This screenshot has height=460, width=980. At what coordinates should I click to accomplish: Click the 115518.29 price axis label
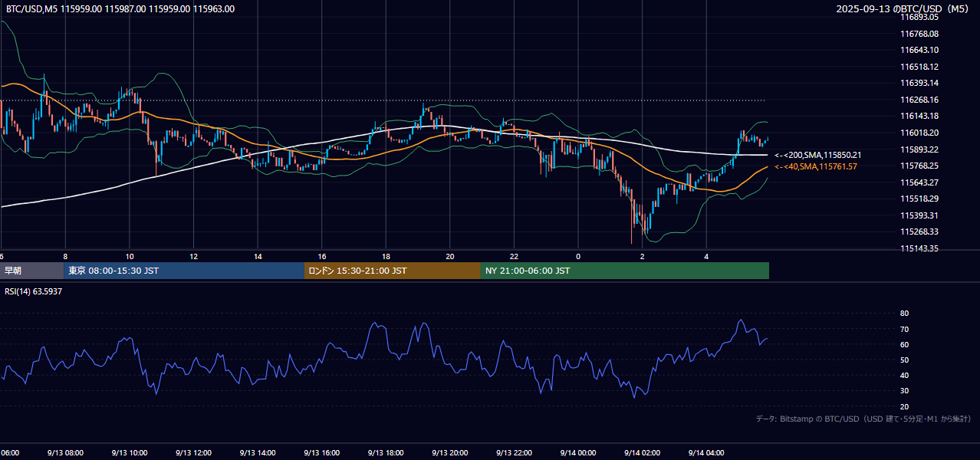[x=919, y=199]
